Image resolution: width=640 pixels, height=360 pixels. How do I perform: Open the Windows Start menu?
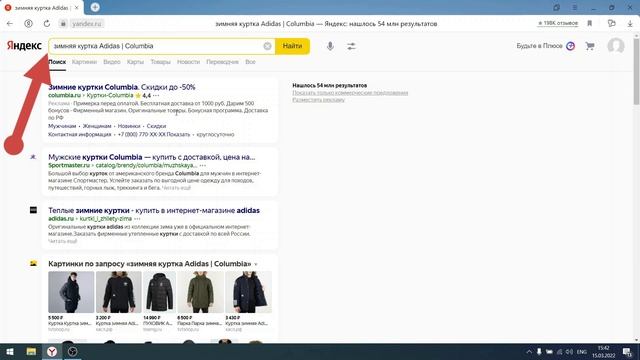[10, 351]
